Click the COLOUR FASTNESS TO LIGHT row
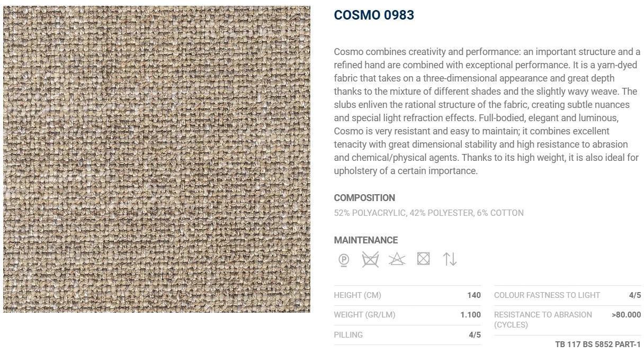 (x=567, y=295)
